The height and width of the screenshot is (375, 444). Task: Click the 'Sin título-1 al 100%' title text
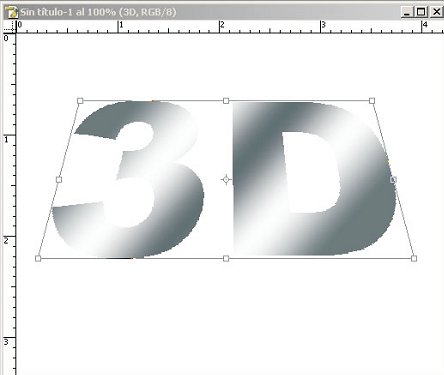coord(68,12)
